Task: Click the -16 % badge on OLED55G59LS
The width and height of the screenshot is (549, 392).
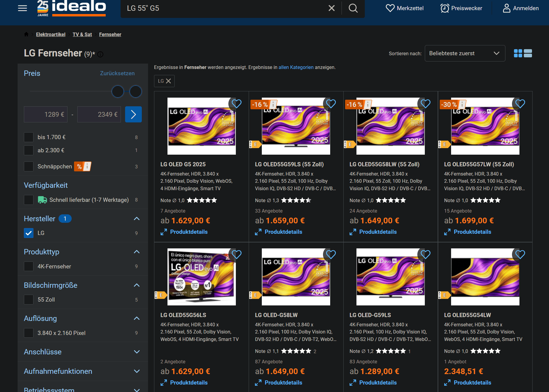Action: tap(264, 104)
